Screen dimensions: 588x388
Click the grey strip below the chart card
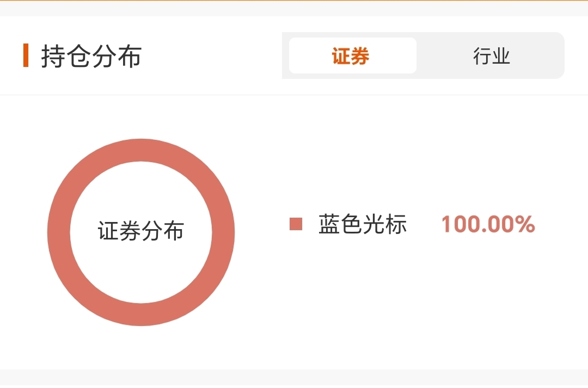coord(294,379)
